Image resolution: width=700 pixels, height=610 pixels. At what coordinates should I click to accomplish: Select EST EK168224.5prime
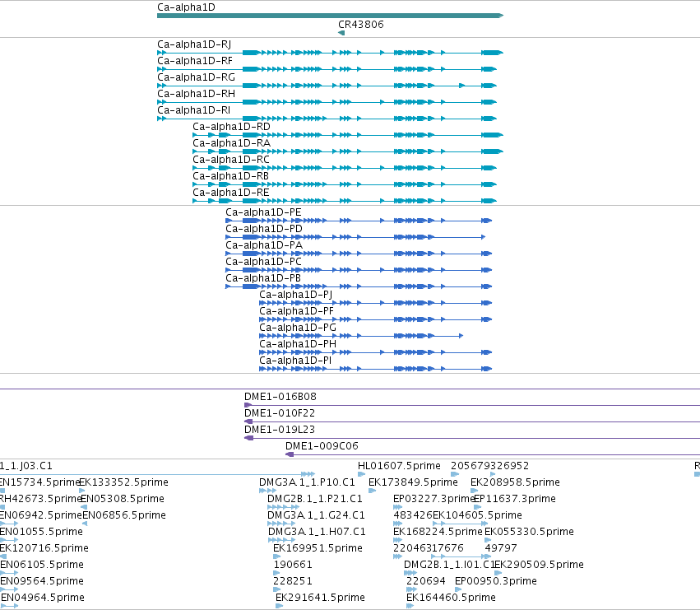(438, 532)
